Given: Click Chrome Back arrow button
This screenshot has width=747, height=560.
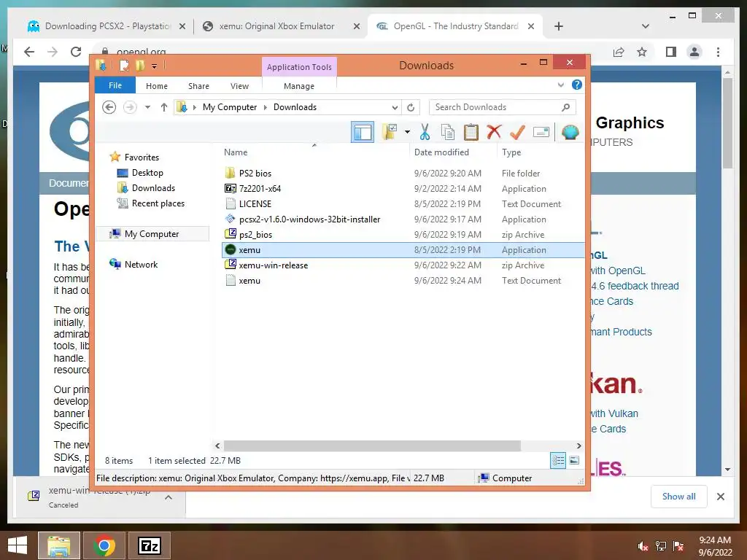Looking at the screenshot, I should point(29,52).
